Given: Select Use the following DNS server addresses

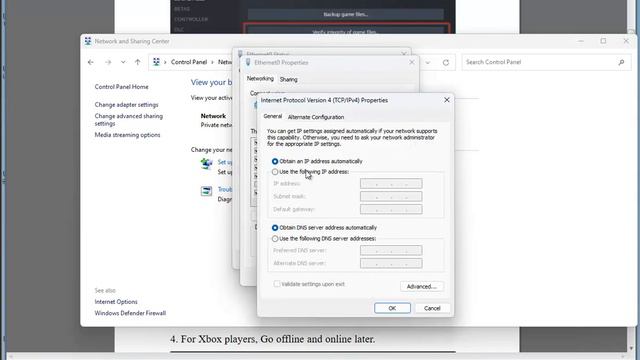Looking at the screenshot, I should point(324,238).
